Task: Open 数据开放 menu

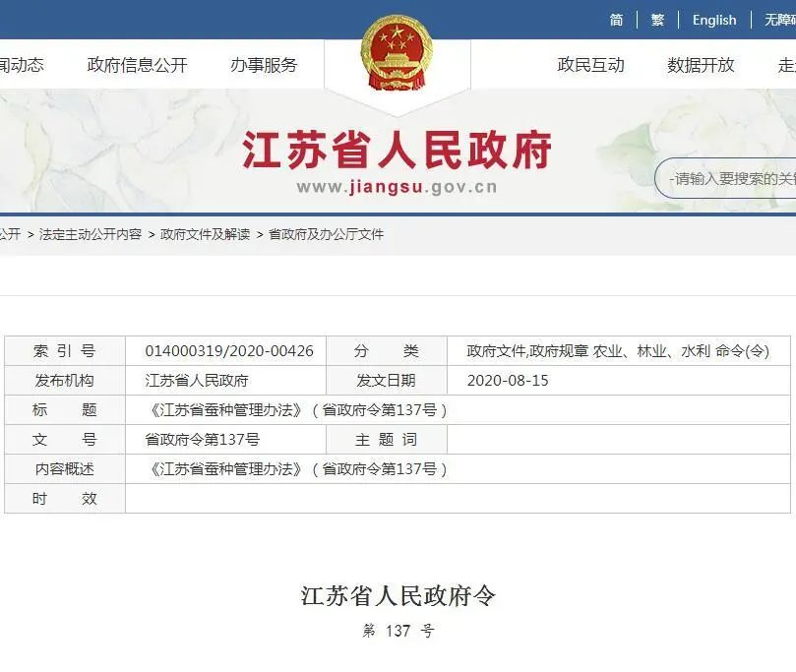Action: click(x=701, y=65)
